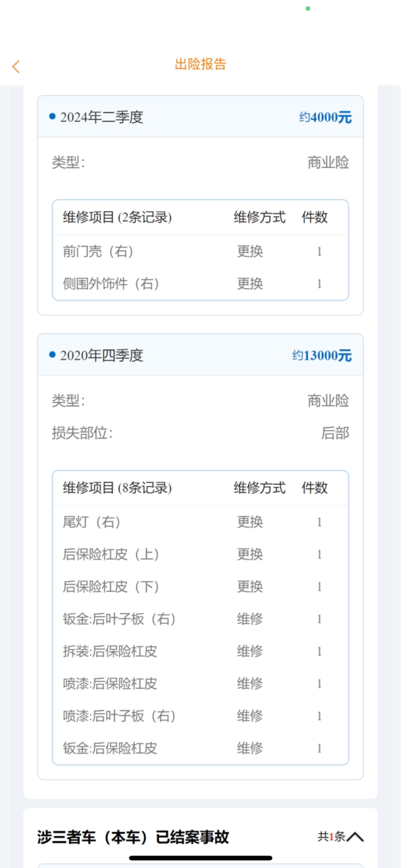Select the 出险报告 page title
This screenshot has height=868, width=401.
[201, 64]
